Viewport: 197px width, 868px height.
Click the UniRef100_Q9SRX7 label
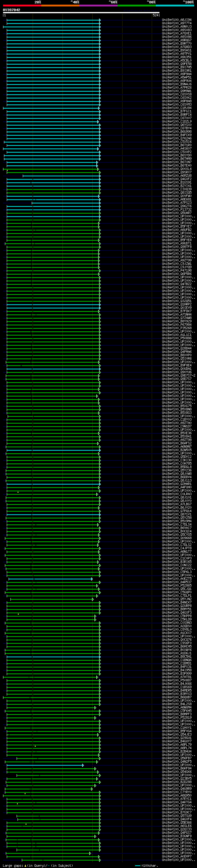[177, 172]
